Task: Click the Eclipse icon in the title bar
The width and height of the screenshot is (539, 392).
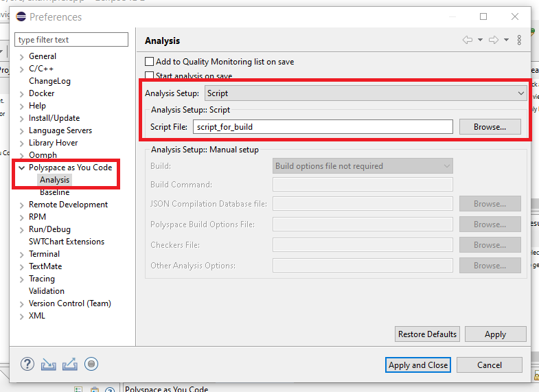Action: click(x=21, y=16)
